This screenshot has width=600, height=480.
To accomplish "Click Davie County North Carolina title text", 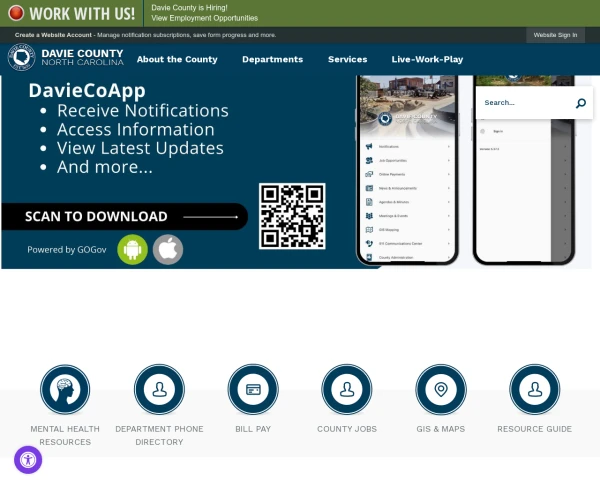I will [x=82, y=57].
